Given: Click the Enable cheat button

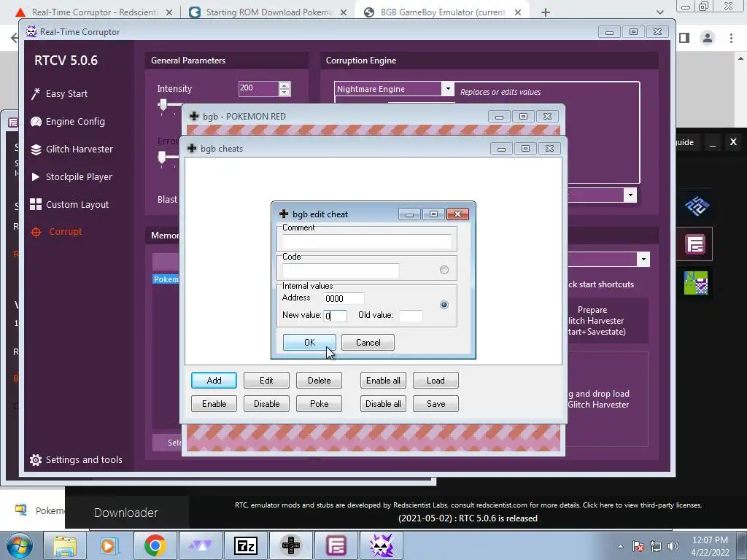Looking at the screenshot, I should pyautogui.click(x=214, y=404).
